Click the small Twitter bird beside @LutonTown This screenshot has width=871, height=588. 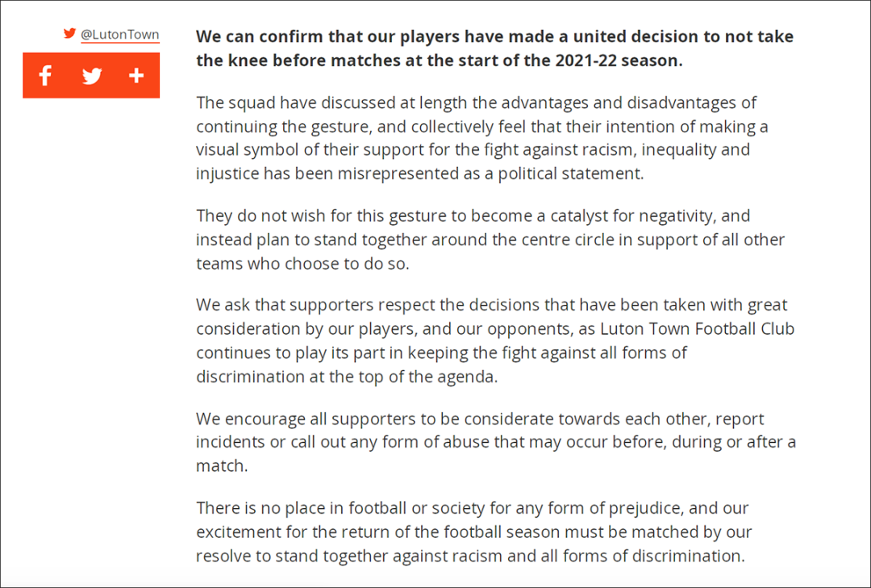pyautogui.click(x=69, y=33)
